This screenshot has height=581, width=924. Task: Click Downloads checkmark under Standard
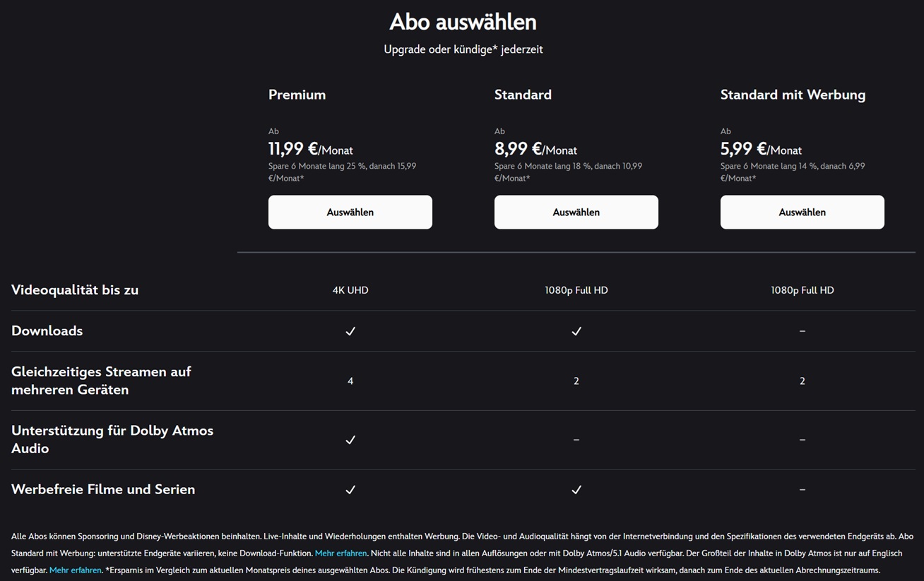[x=576, y=331]
